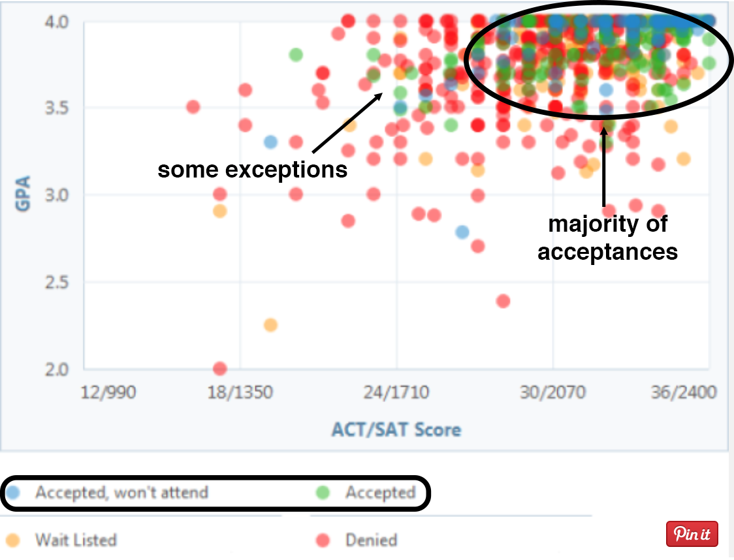Click the blue dot below GPA 3.0
The width and height of the screenshot is (734, 560).
(462, 232)
